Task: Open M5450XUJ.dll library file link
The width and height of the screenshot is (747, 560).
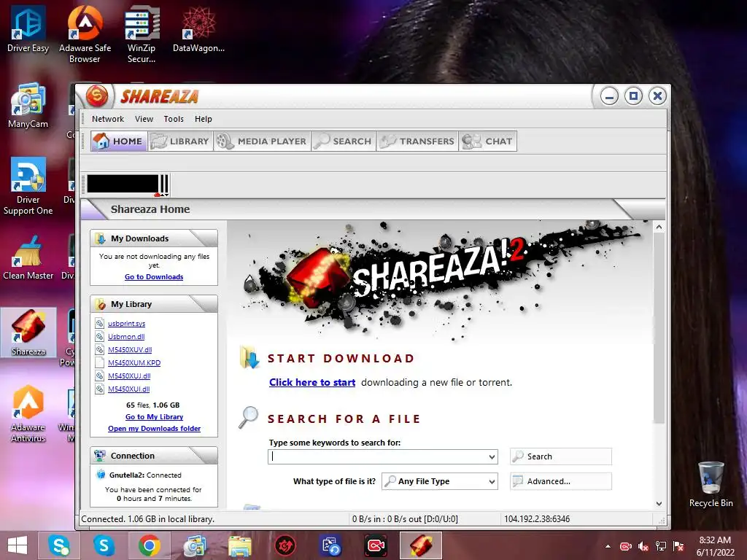Action: pyautogui.click(x=129, y=376)
